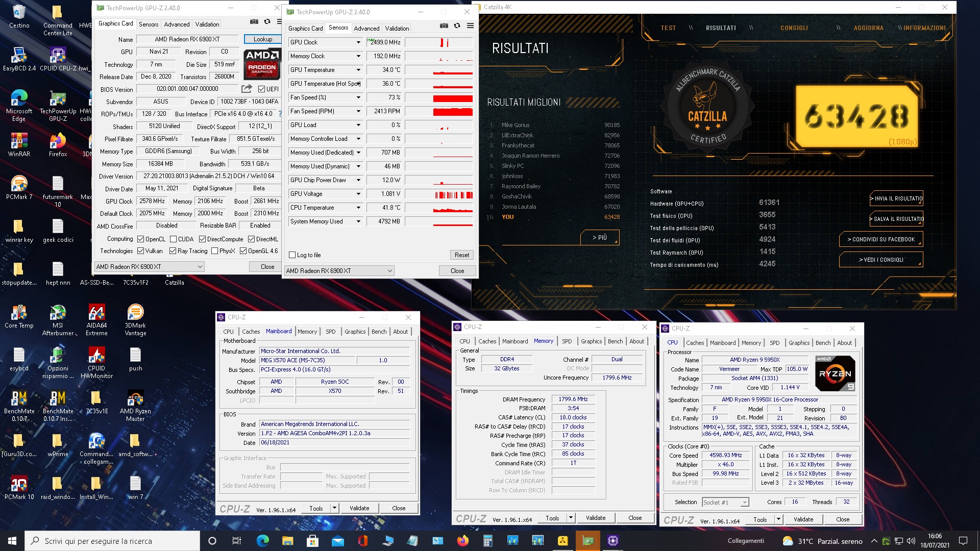980x551 pixels.
Task: Select the SPD tab in CPU-Z Mainboard window
Action: [x=330, y=332]
